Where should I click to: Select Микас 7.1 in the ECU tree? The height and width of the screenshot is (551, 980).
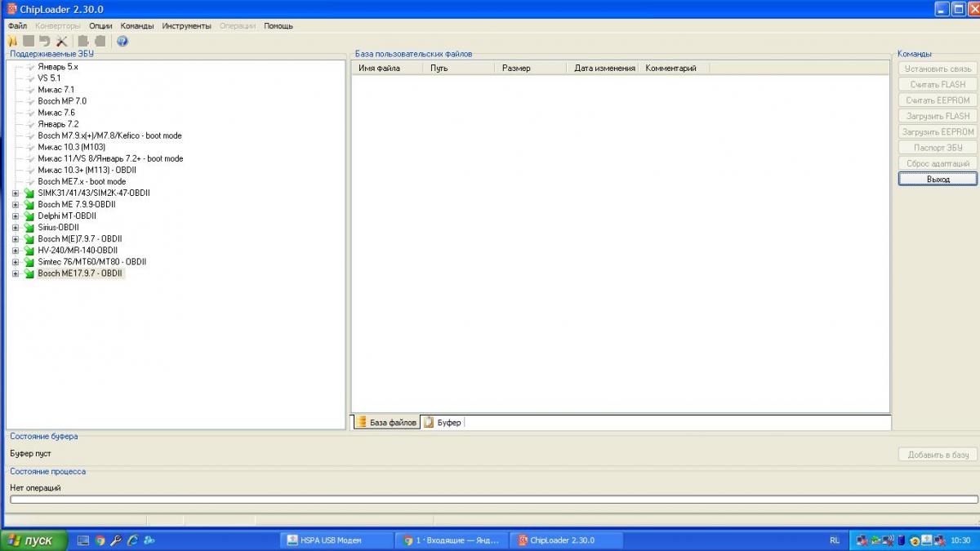(x=56, y=90)
